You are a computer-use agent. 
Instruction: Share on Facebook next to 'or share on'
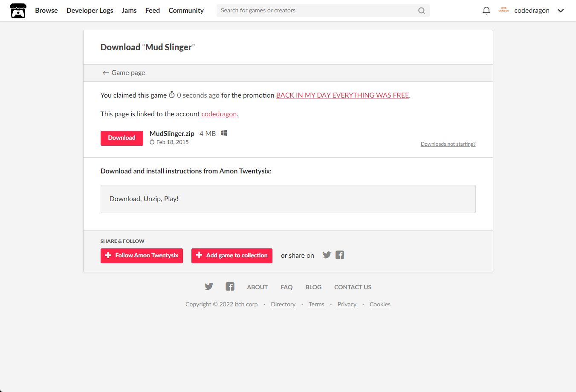click(340, 255)
